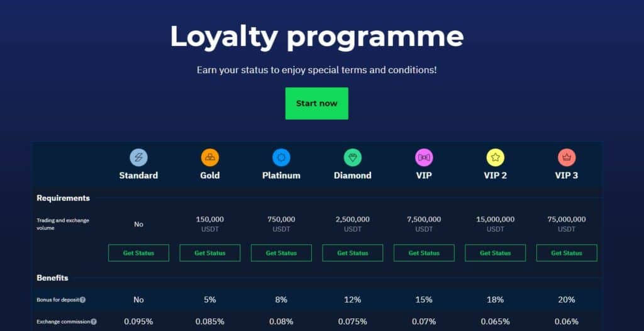The width and height of the screenshot is (644, 331).
Task: Click the Gold tier bars icon
Action: 210,157
